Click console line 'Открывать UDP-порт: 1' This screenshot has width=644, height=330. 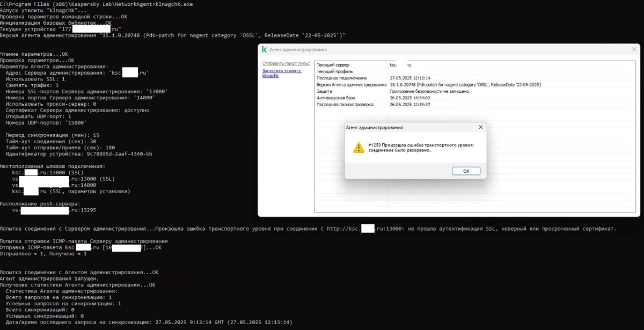click(39, 116)
